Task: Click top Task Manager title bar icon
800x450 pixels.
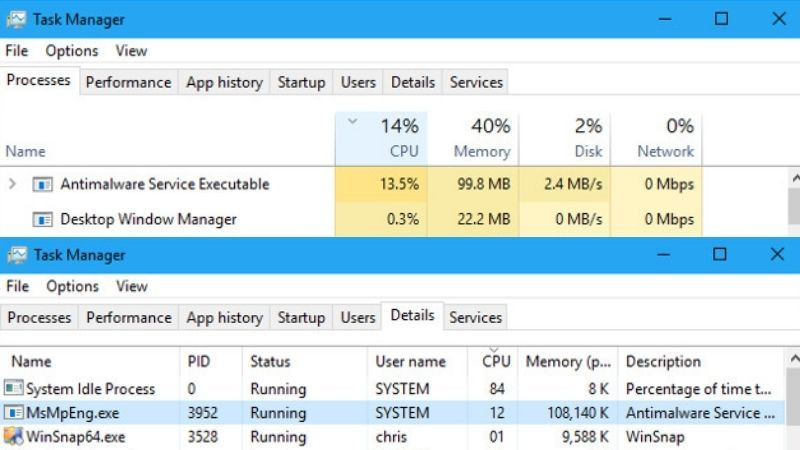Action: (17, 19)
